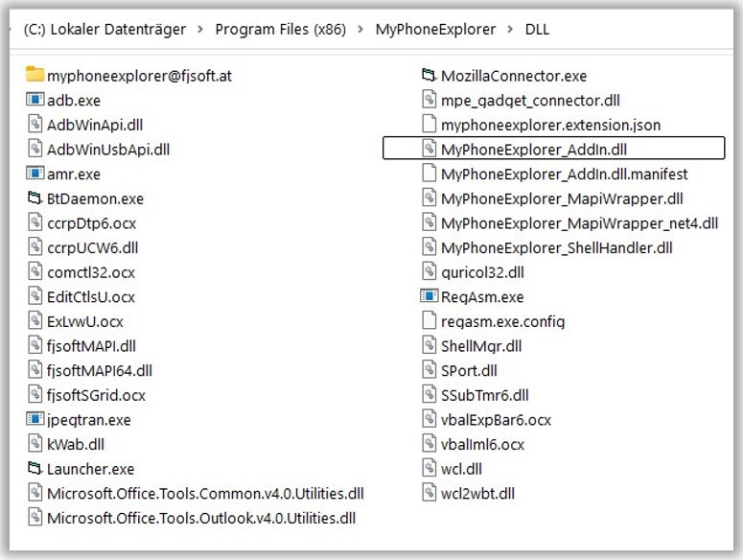The height and width of the screenshot is (560, 743).
Task: Select the myphoneexplorer.extension.json blank file icon
Action: pyautogui.click(x=429, y=124)
